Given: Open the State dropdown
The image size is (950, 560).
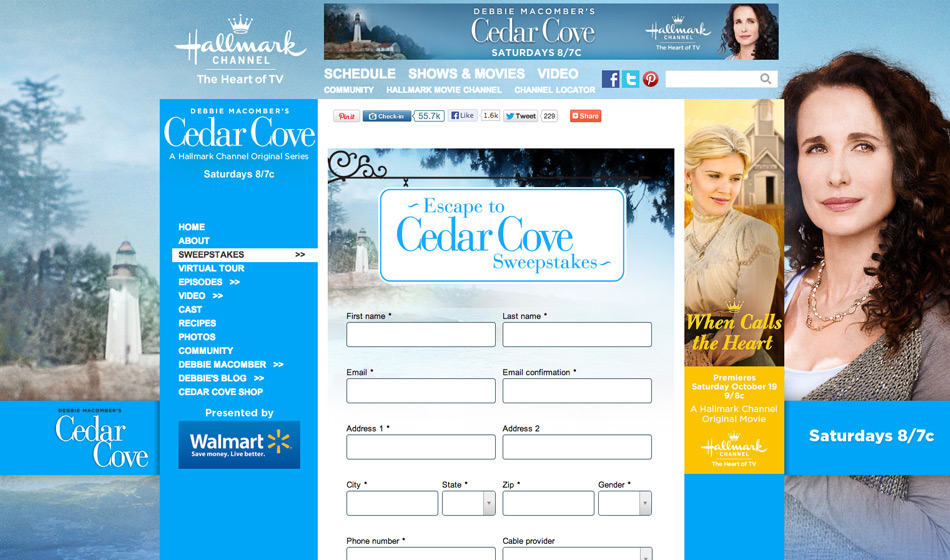Looking at the screenshot, I should (x=468, y=503).
